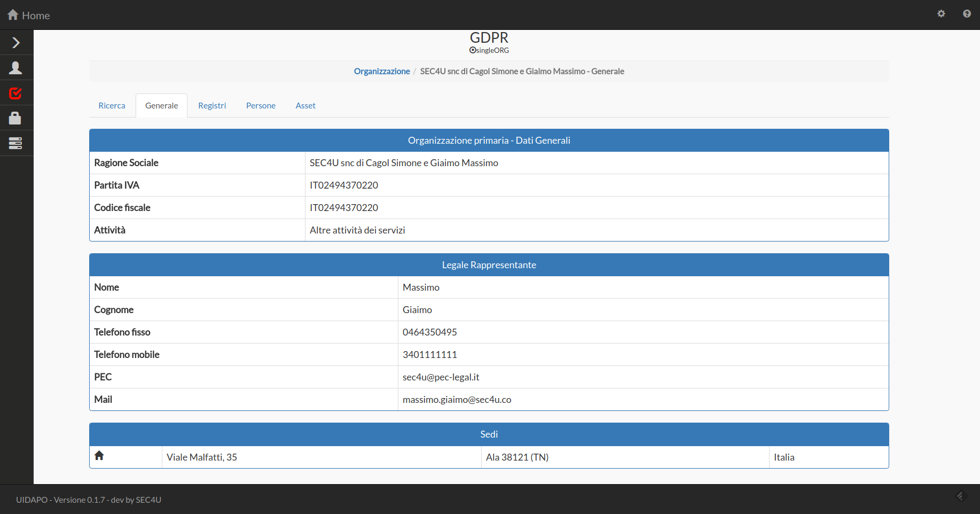Click the Home icon in top bar
980x514 pixels.
tap(13, 15)
